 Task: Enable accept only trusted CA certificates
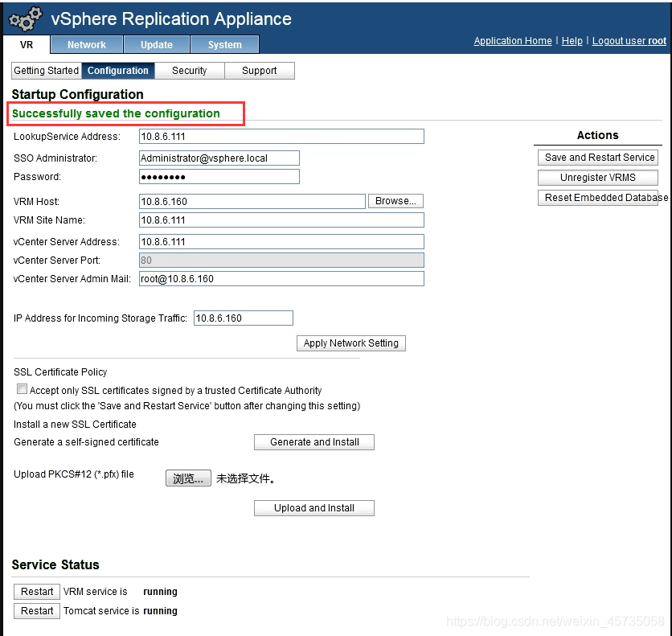click(22, 388)
